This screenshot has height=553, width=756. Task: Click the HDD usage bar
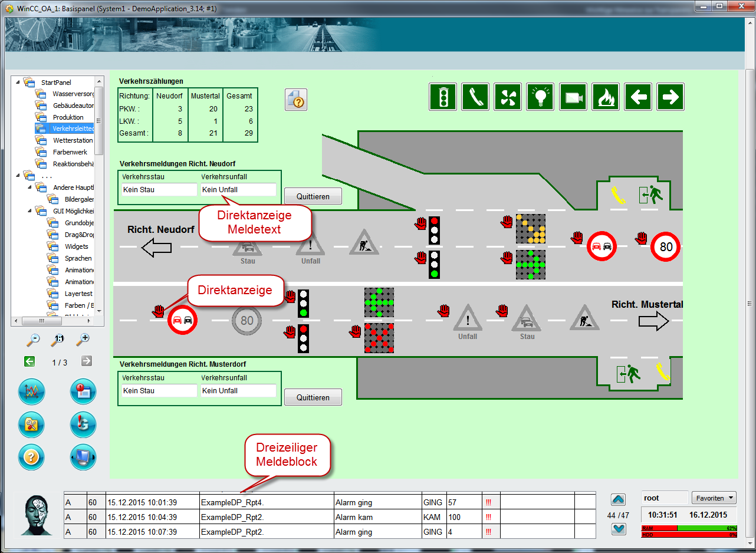[x=689, y=534]
